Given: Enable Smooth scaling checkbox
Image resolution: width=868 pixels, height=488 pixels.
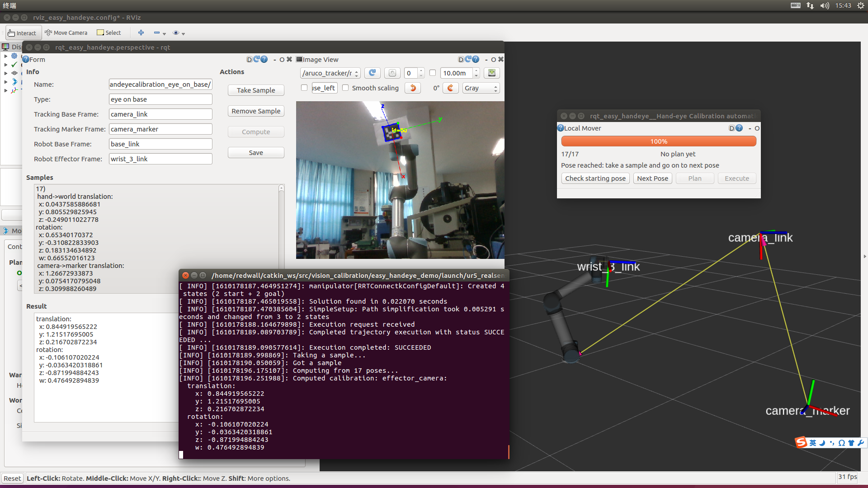Looking at the screenshot, I should point(346,88).
